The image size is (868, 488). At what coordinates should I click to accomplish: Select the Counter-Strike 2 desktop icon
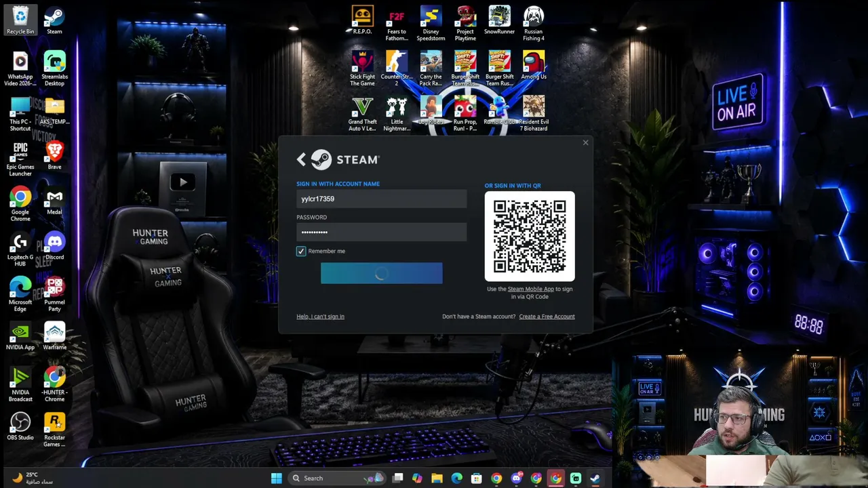click(397, 68)
